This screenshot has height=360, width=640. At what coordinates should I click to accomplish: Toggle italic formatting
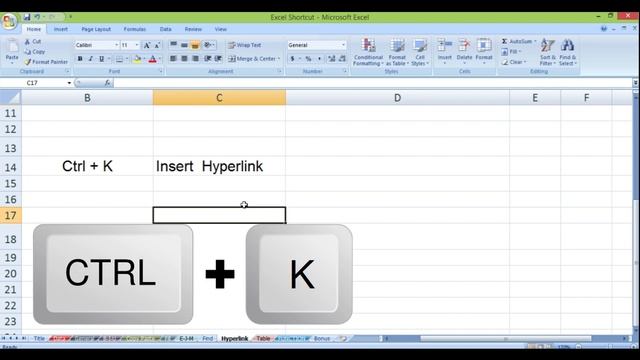(91, 59)
